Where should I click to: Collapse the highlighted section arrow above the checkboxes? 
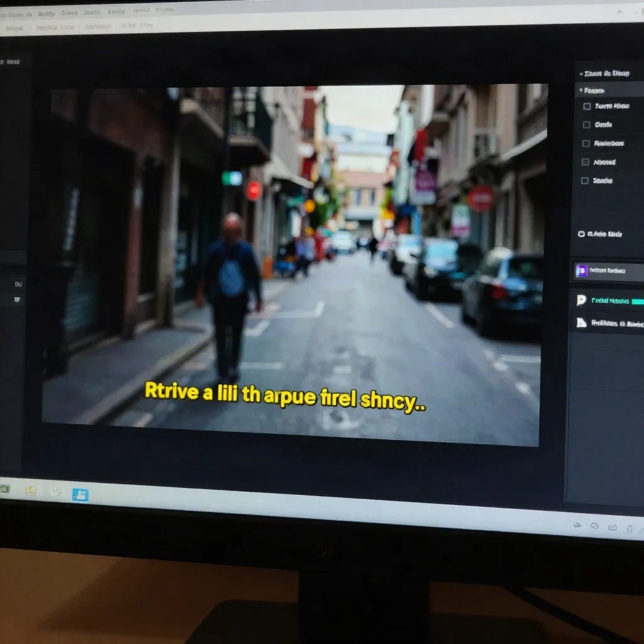pos(580,91)
